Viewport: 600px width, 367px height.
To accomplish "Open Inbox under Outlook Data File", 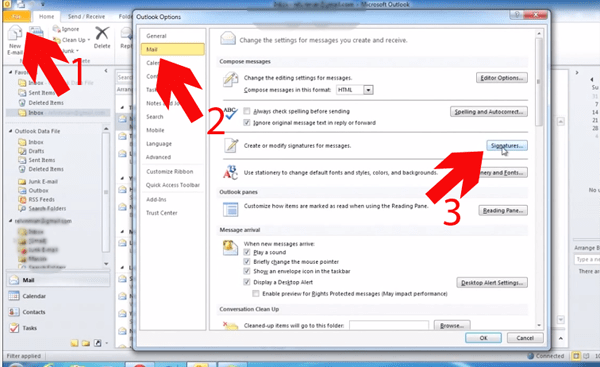I will click(31, 142).
